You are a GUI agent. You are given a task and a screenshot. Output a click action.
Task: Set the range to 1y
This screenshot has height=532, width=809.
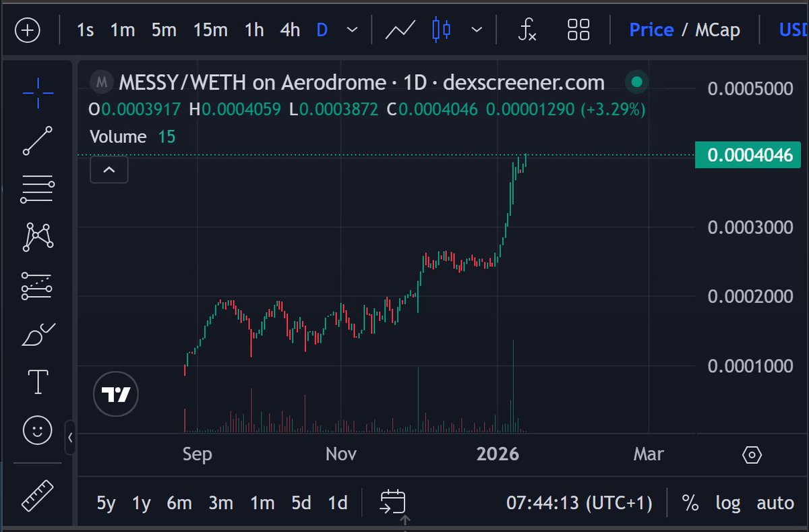(x=141, y=503)
